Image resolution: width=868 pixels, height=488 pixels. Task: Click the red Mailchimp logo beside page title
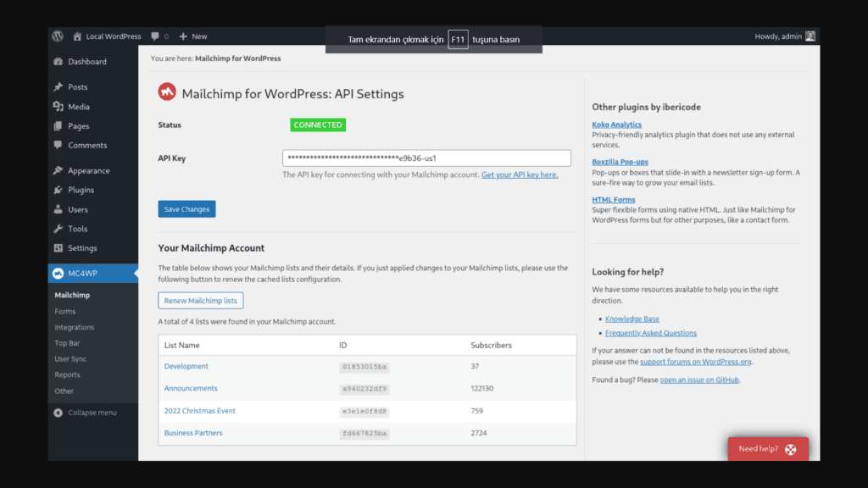click(x=167, y=91)
